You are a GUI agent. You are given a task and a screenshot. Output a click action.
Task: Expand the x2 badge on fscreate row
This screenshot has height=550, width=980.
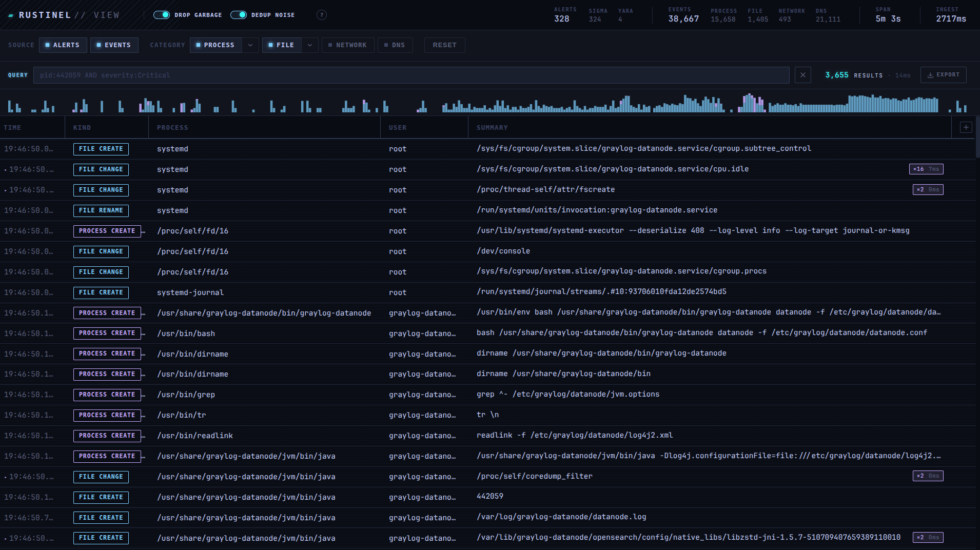(x=928, y=189)
